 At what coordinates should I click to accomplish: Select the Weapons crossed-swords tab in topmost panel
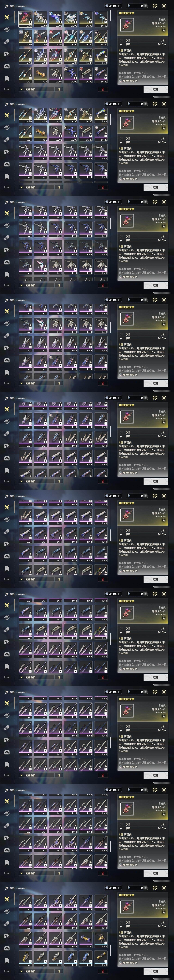pyautogui.click(x=7, y=18)
